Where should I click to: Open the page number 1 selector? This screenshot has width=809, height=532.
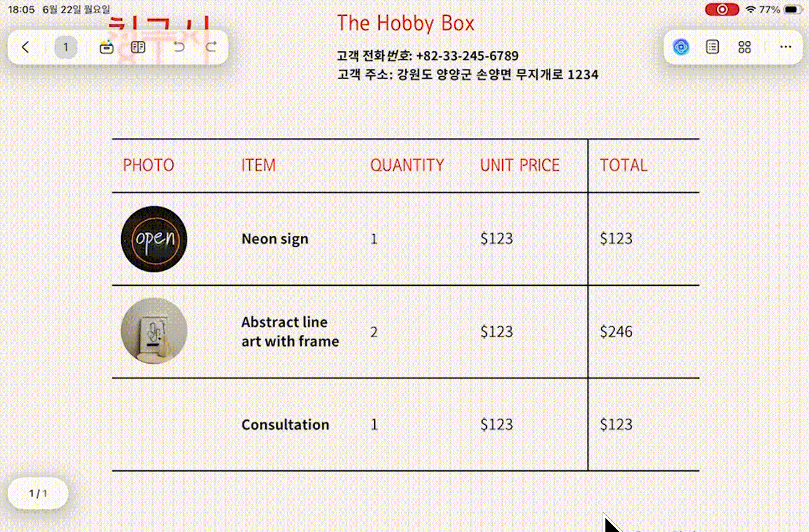[x=66, y=47]
